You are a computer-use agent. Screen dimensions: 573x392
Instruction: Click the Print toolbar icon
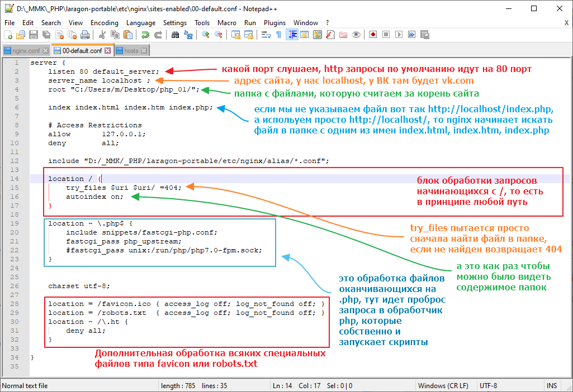84,35
